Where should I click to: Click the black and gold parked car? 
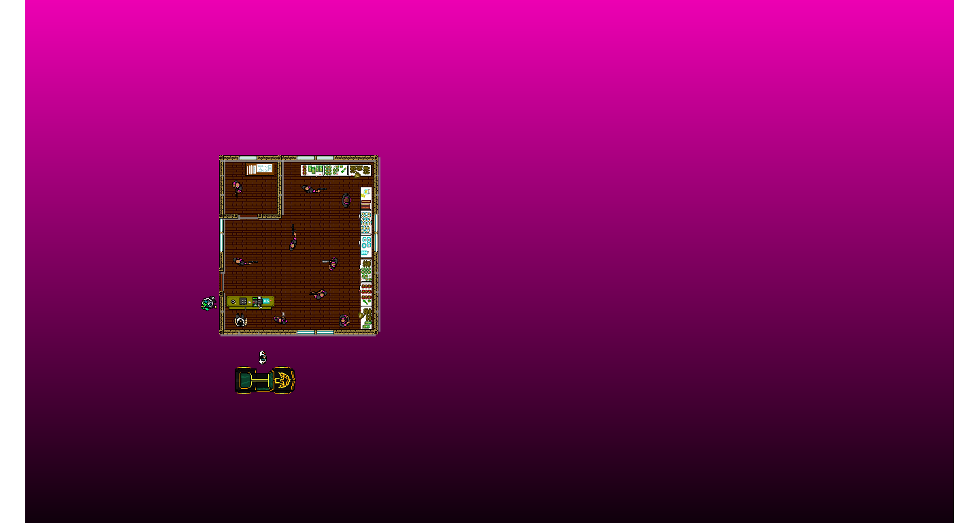[x=265, y=381]
